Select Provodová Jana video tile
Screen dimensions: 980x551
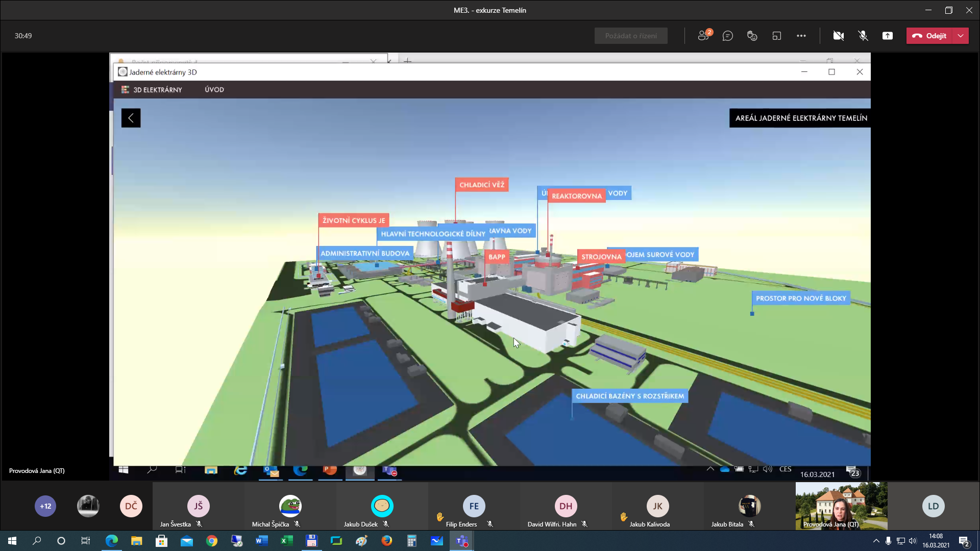(x=842, y=506)
